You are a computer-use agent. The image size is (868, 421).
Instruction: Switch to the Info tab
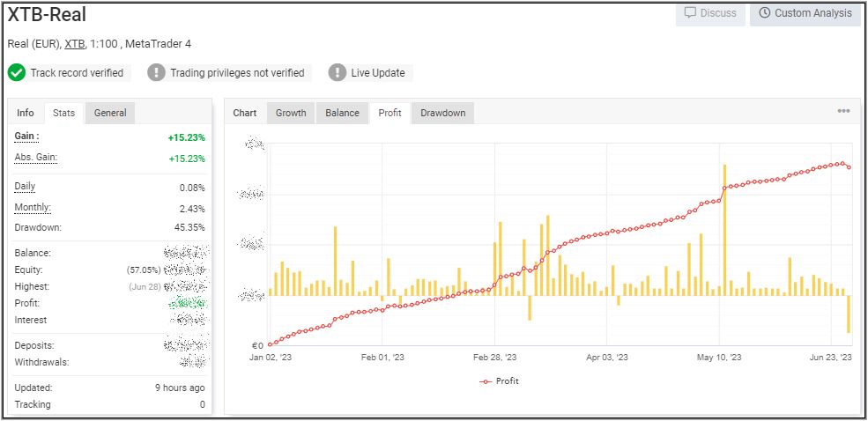26,113
